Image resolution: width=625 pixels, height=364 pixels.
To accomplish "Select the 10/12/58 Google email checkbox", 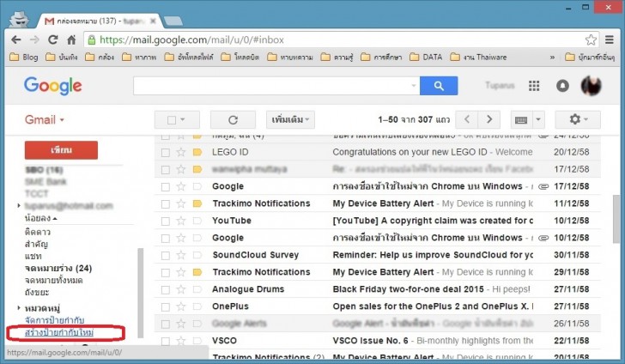I will 166,238.
